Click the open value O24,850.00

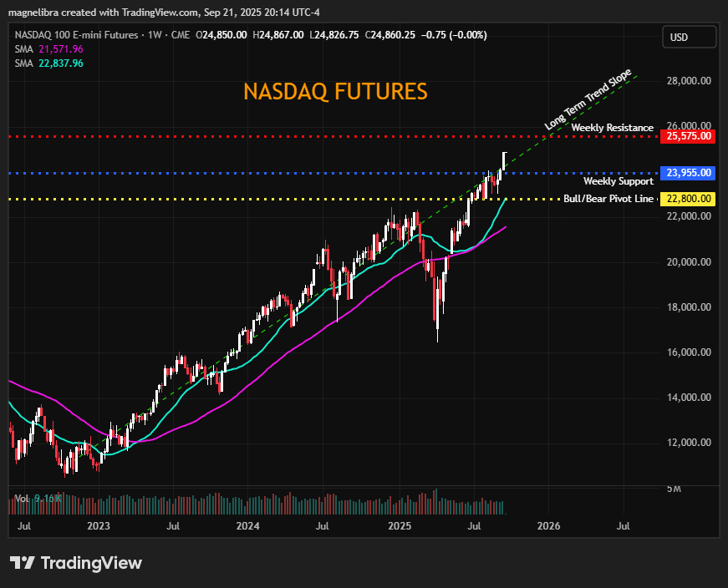click(221, 35)
